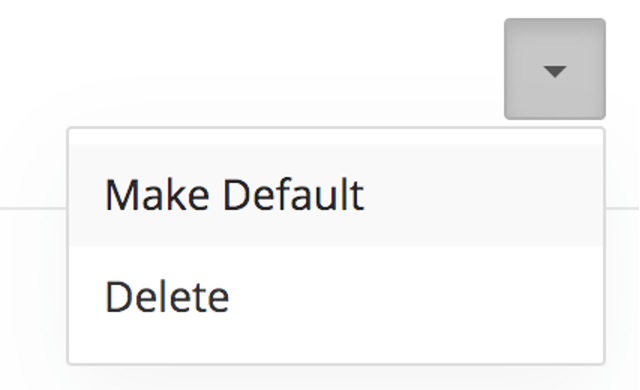Screen dimensions: 640x390
Task: Select the small dark caret icon
Action: click(555, 71)
